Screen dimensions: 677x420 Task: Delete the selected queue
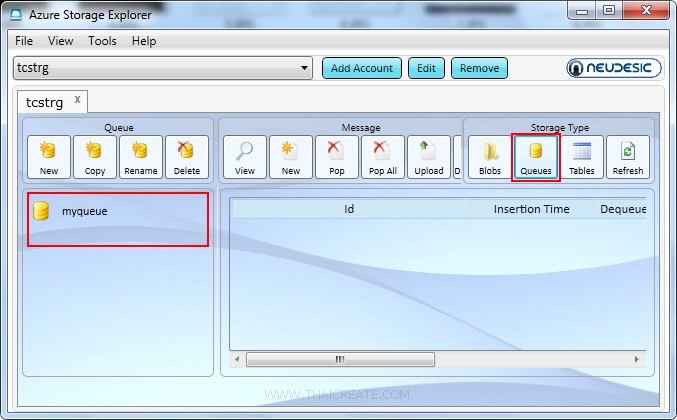(187, 157)
